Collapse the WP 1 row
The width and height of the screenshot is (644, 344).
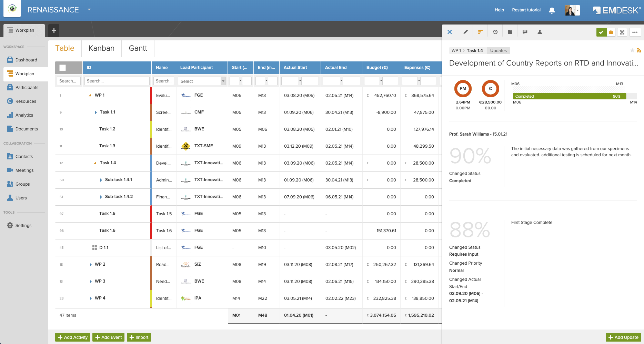point(90,95)
